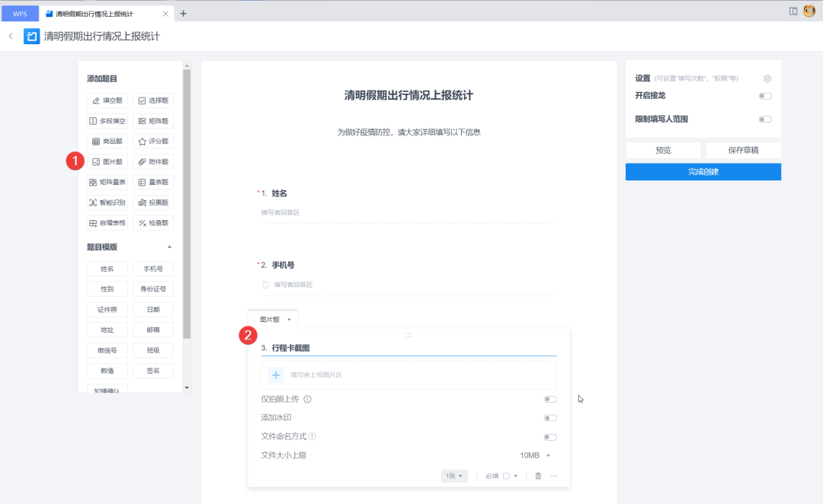Open the 设置 gear icon

(x=767, y=78)
